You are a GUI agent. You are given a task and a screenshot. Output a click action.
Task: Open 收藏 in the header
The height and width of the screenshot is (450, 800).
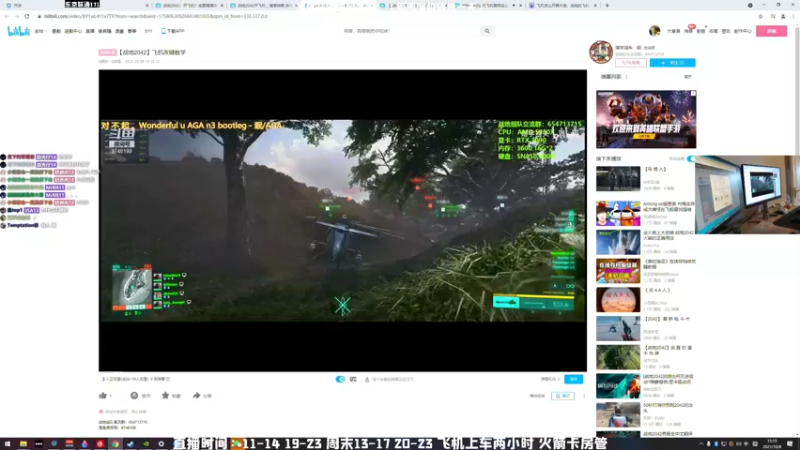713,31
